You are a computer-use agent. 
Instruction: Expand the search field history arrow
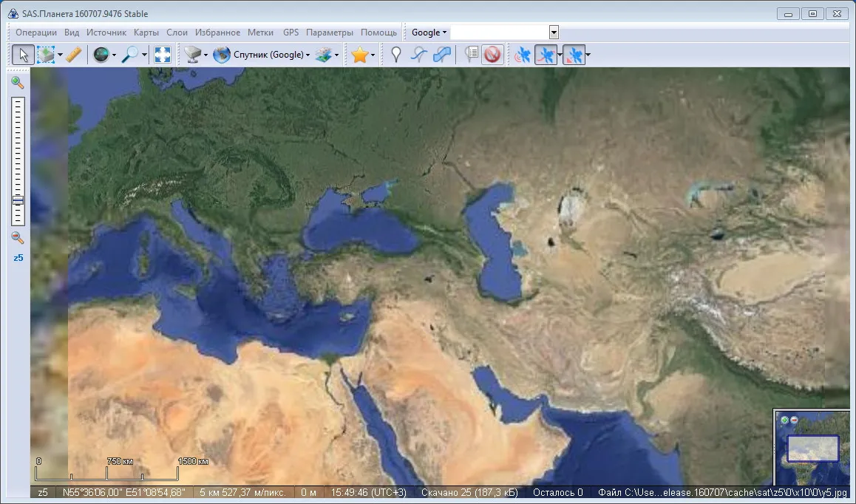[x=554, y=33]
